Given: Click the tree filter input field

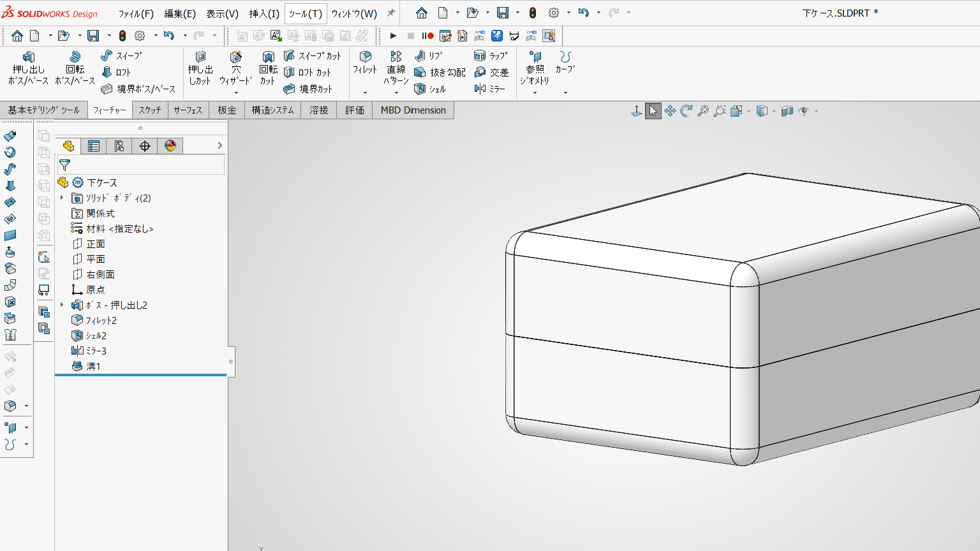Looking at the screenshot, I should (x=141, y=165).
